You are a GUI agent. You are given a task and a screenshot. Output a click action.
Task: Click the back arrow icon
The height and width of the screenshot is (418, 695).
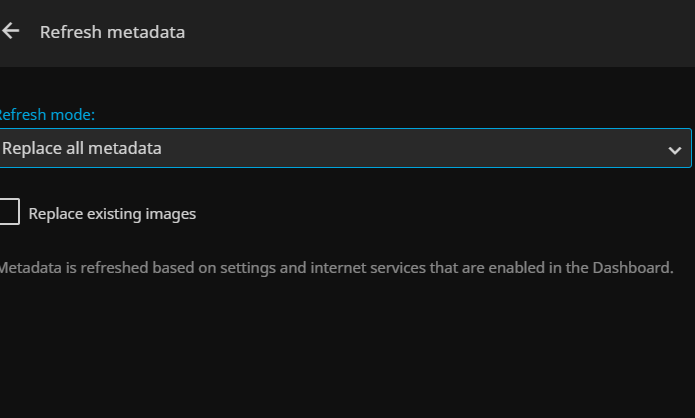point(11,31)
